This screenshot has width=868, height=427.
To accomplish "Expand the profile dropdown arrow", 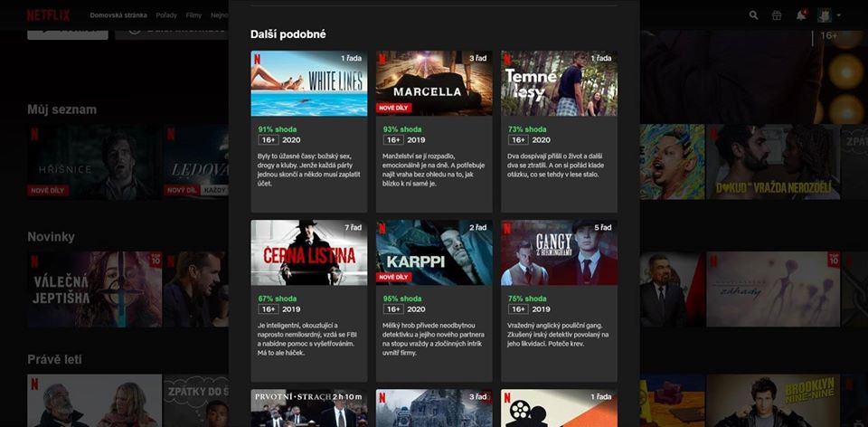I will (839, 15).
